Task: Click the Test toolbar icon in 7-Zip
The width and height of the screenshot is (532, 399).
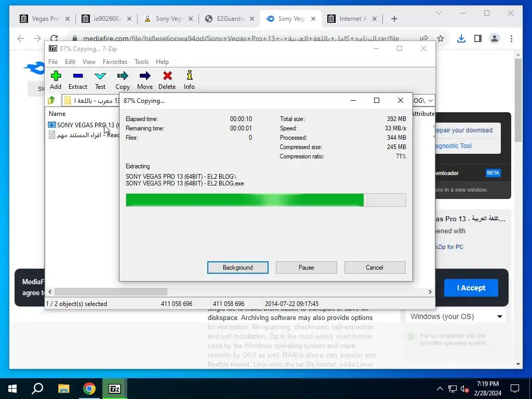Action: click(x=100, y=80)
